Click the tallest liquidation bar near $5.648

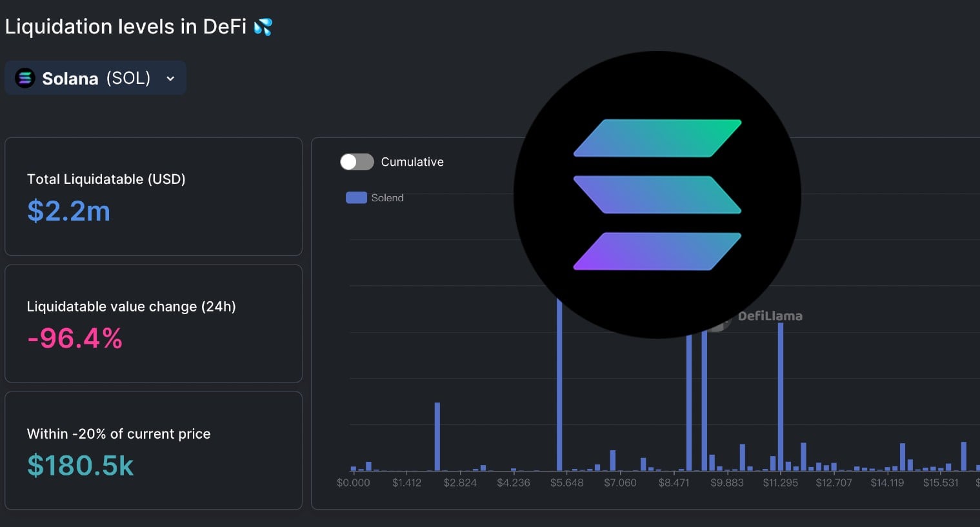(559, 387)
